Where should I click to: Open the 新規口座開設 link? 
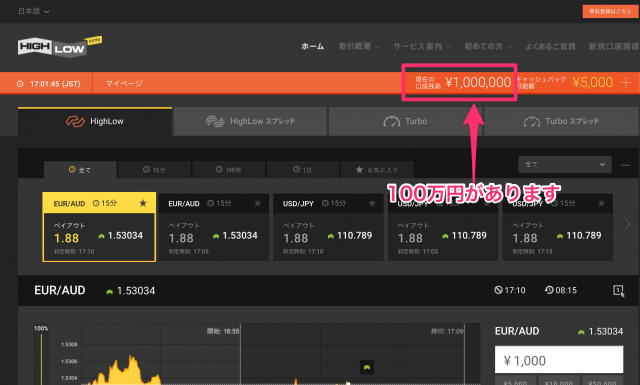pos(613,47)
